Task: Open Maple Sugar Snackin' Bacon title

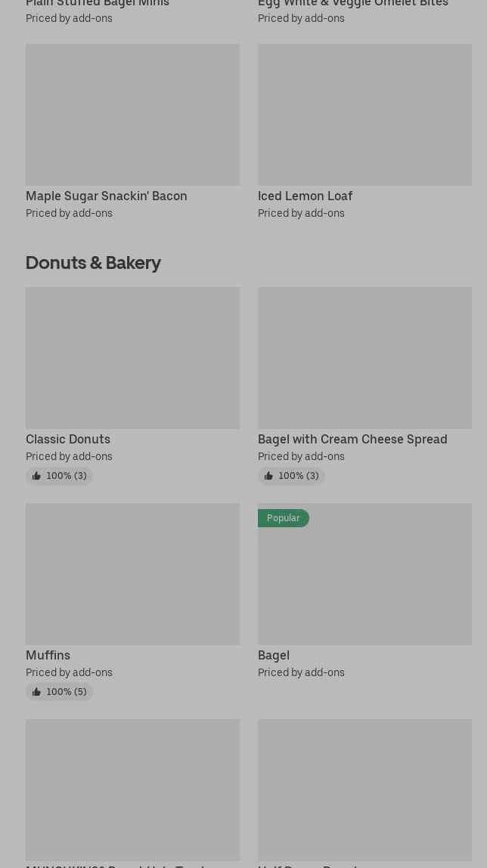Action: [x=106, y=196]
